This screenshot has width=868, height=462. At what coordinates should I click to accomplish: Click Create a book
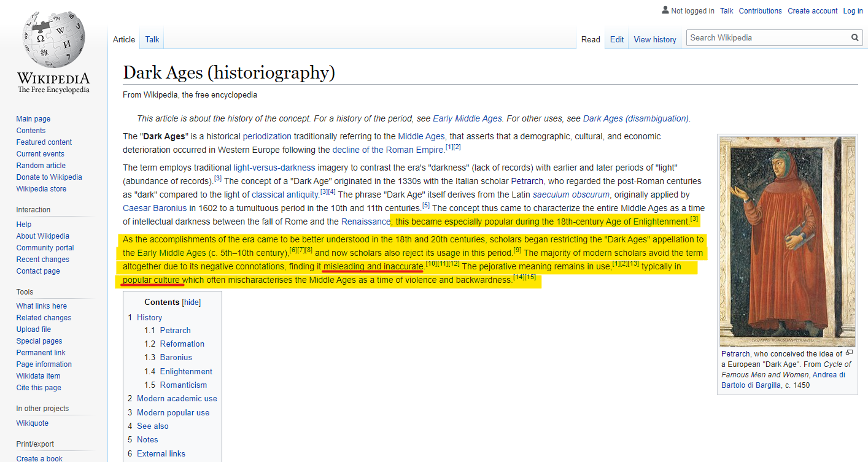click(39, 458)
